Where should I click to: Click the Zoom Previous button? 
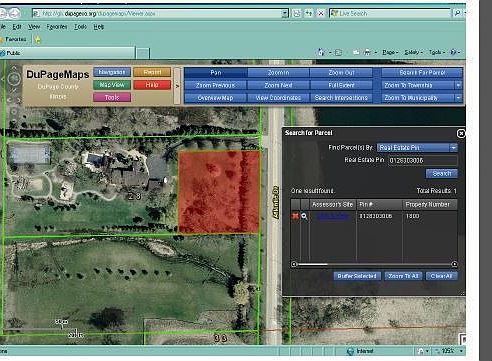click(x=216, y=85)
